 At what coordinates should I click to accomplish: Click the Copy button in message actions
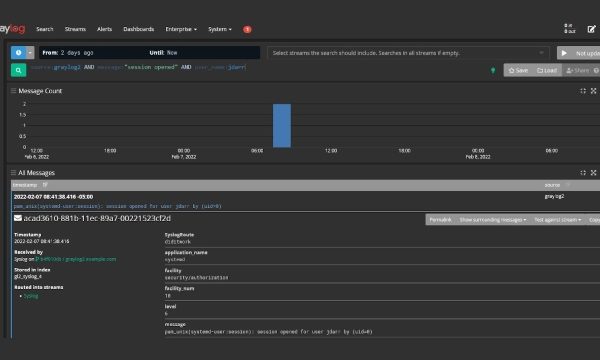click(593, 220)
